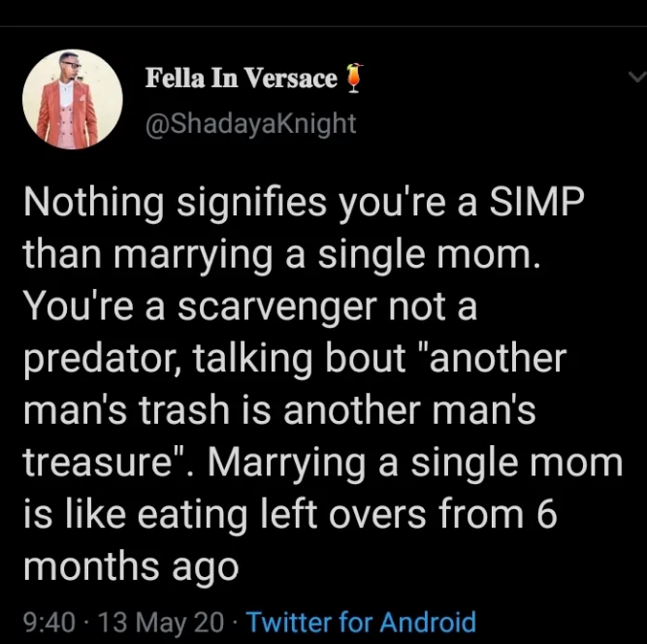Open the Fella In Versace display name
The image size is (647, 644).
[242, 78]
